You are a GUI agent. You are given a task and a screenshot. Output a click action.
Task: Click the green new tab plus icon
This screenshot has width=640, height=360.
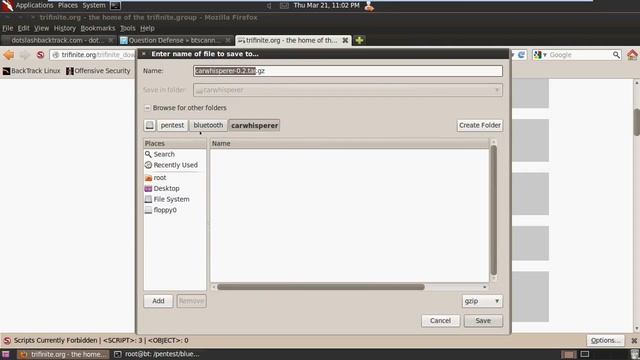click(x=359, y=40)
